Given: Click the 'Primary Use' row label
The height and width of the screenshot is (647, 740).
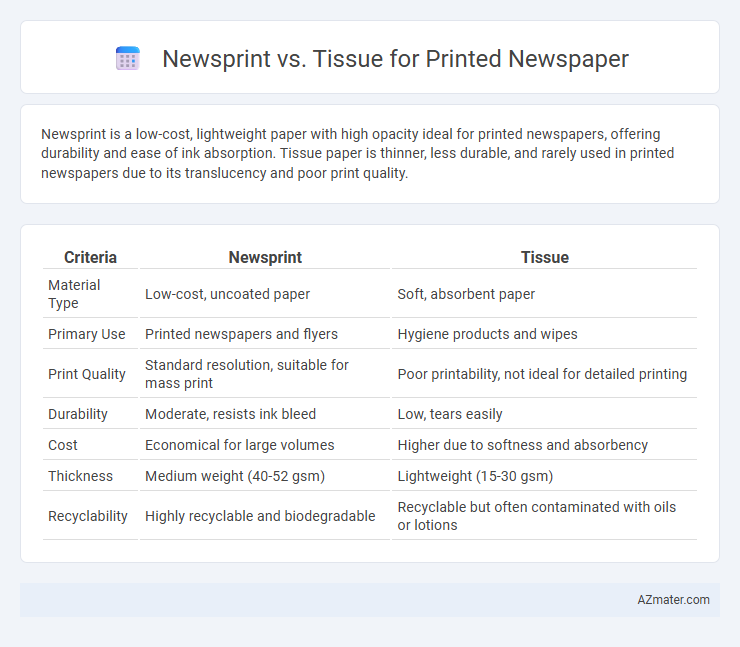Looking at the screenshot, I should point(87,334).
